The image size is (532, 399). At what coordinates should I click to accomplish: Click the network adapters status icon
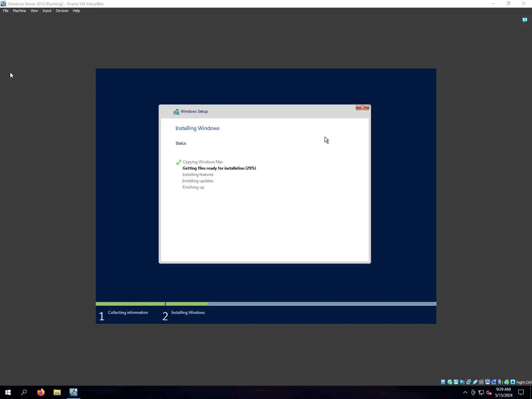click(x=468, y=382)
